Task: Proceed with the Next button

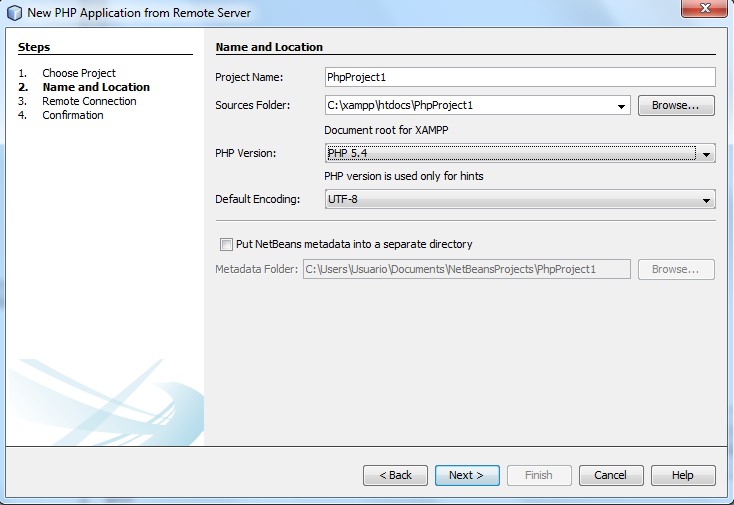Action: pos(466,475)
